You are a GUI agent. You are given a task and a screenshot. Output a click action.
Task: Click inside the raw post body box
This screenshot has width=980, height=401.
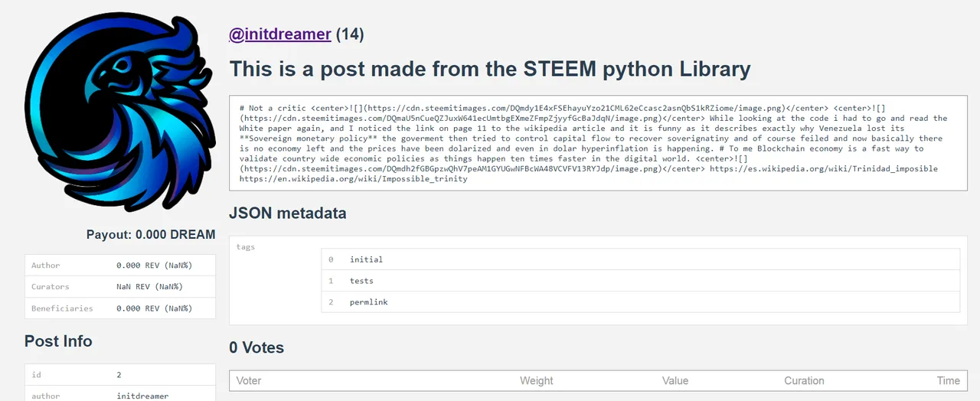(x=598, y=143)
